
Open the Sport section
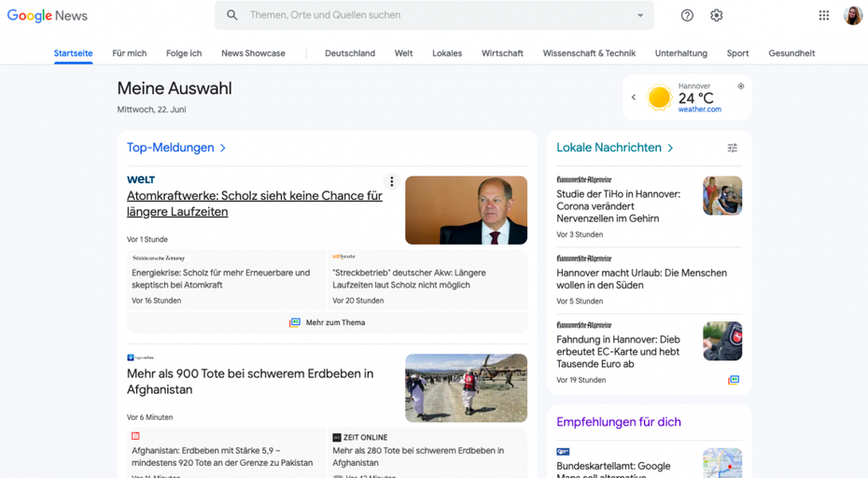pyautogui.click(x=737, y=53)
